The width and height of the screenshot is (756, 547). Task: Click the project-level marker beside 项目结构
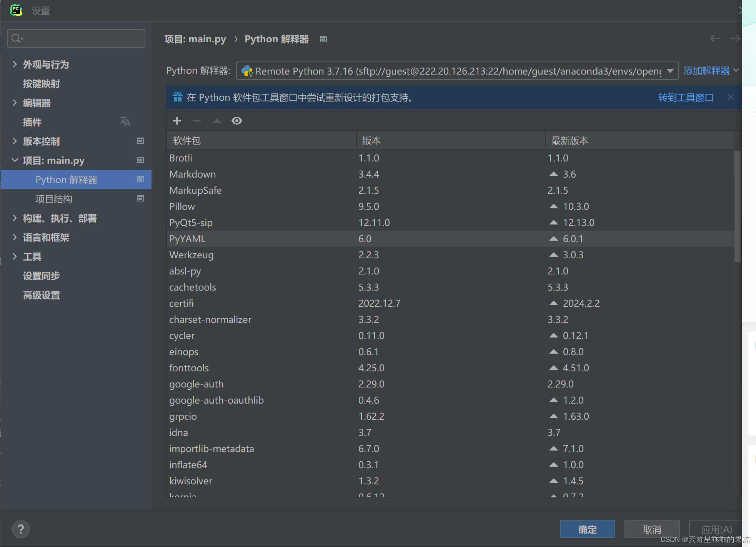tap(140, 198)
